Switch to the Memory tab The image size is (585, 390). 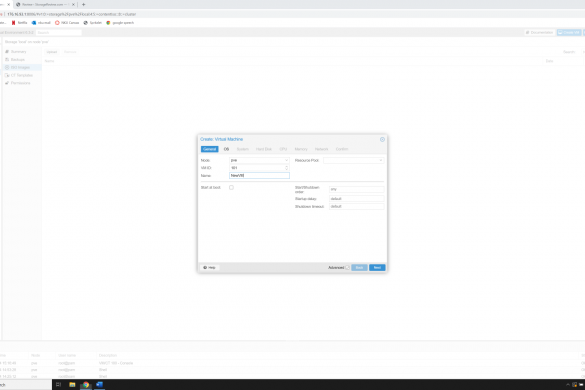click(x=301, y=149)
